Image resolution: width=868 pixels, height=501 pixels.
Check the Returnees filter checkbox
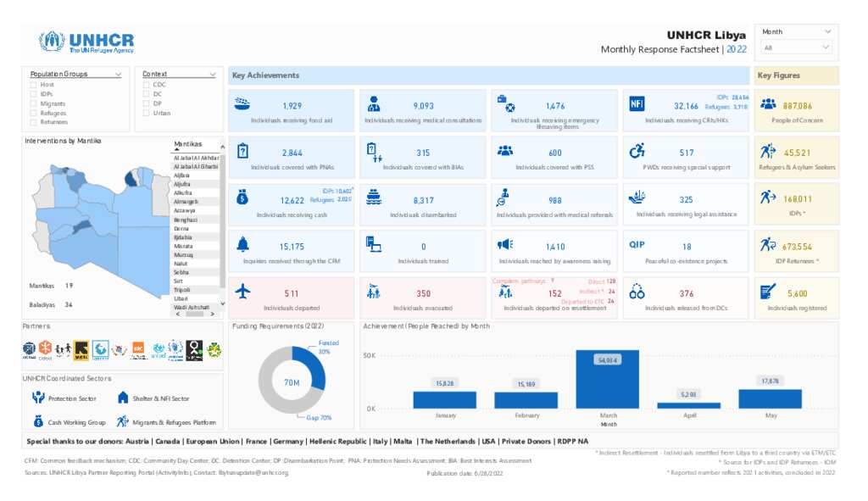pos(33,122)
